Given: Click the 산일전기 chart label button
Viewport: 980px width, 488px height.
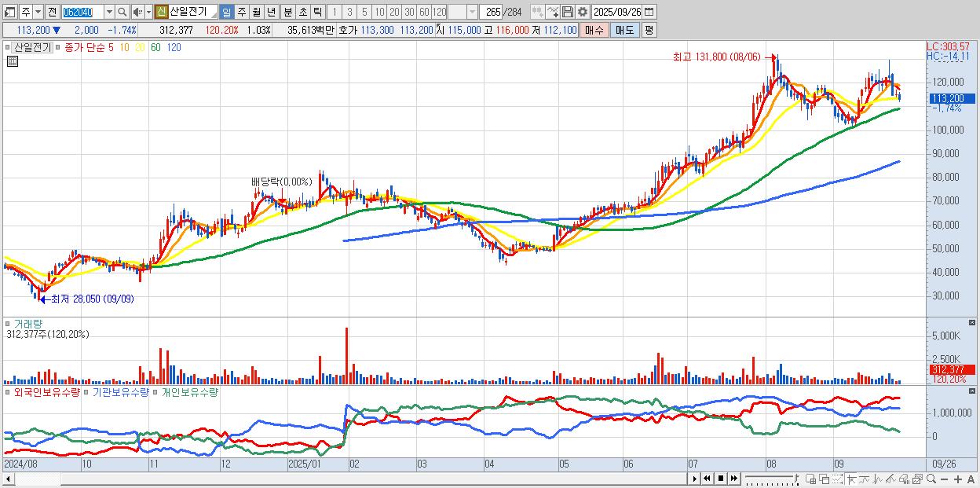Looking at the screenshot, I should coord(32,47).
